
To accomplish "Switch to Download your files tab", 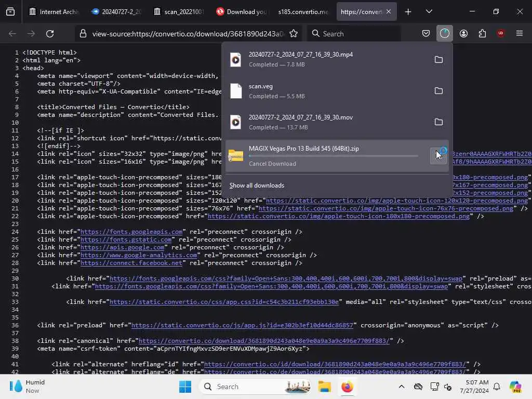I will (241, 12).
